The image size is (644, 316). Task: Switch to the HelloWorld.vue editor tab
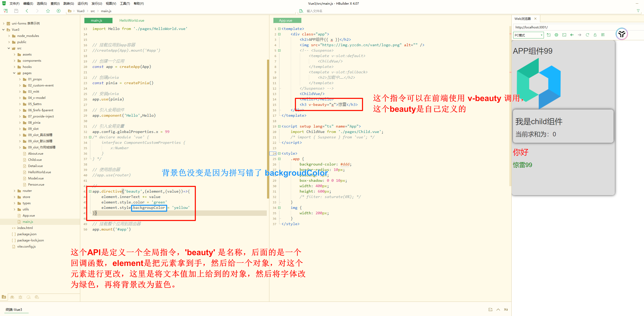click(x=132, y=20)
